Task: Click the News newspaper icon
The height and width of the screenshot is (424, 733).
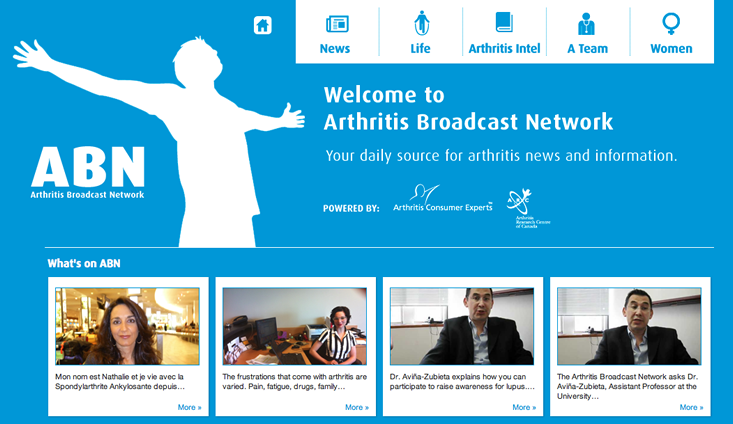Action: tap(337, 23)
